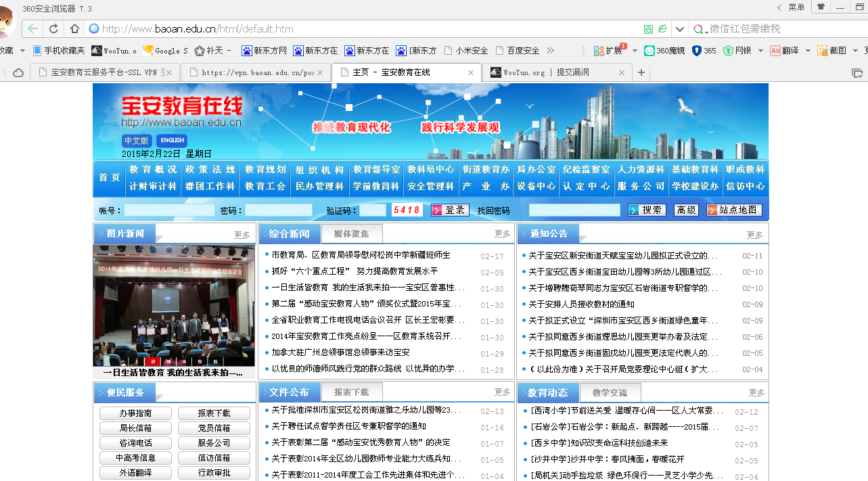Select slide number 5 on photo carousel
This screenshot has height=481, width=868.
point(200,361)
